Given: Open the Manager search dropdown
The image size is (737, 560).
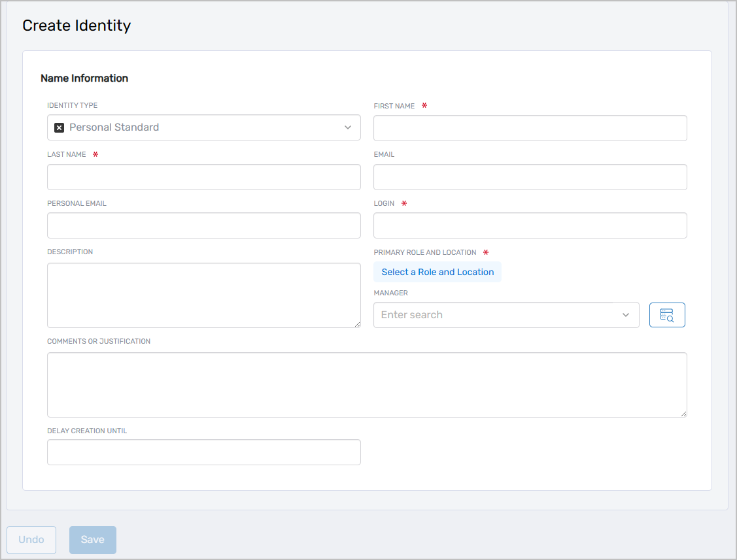Looking at the screenshot, I should pos(625,314).
